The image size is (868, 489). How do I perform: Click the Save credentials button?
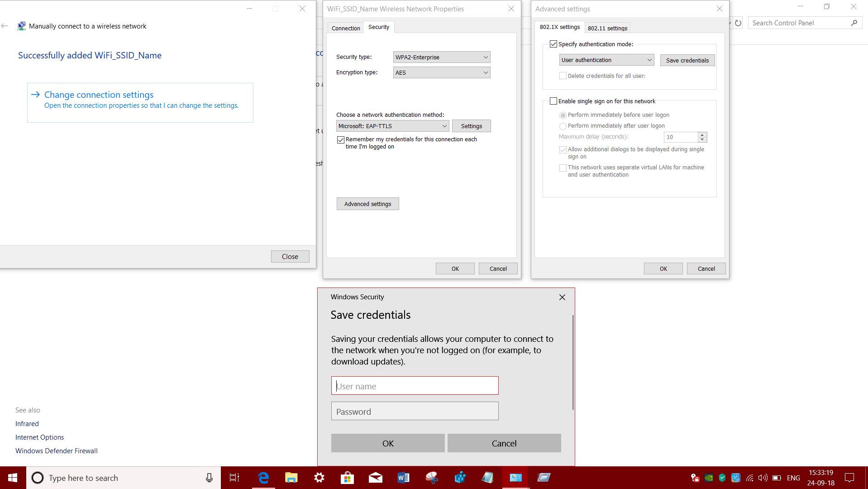point(687,60)
